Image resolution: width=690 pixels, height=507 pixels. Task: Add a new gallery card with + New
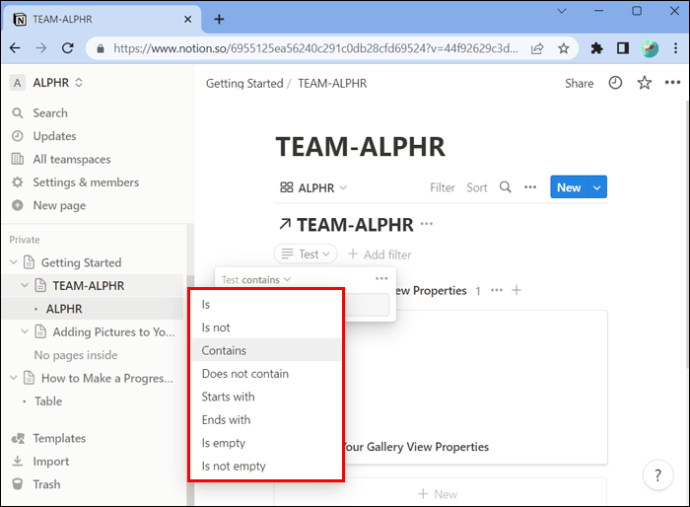[438, 494]
